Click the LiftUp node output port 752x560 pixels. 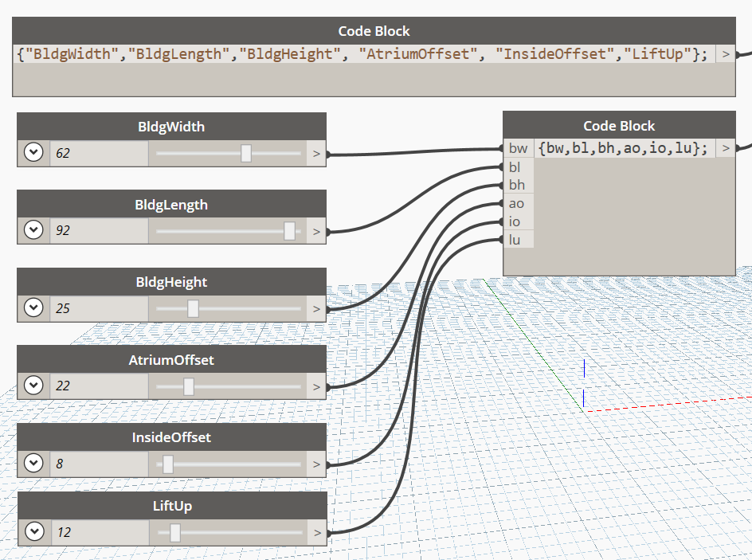[x=318, y=532]
